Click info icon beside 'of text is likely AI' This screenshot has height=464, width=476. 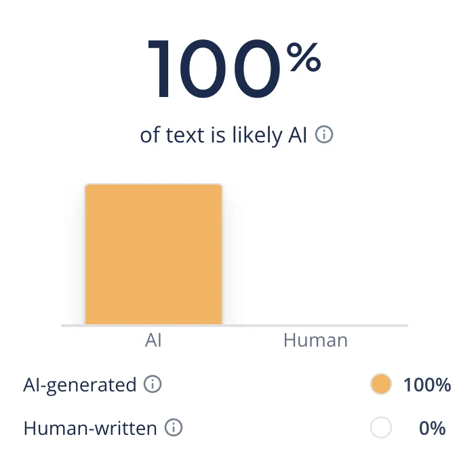point(324,134)
